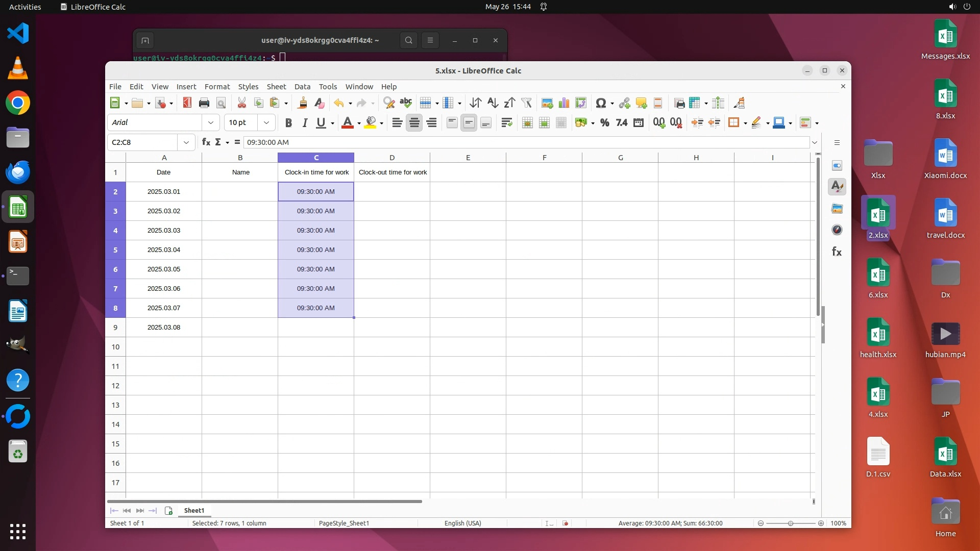
Task: Click the Format as Percent icon
Action: 604,122
